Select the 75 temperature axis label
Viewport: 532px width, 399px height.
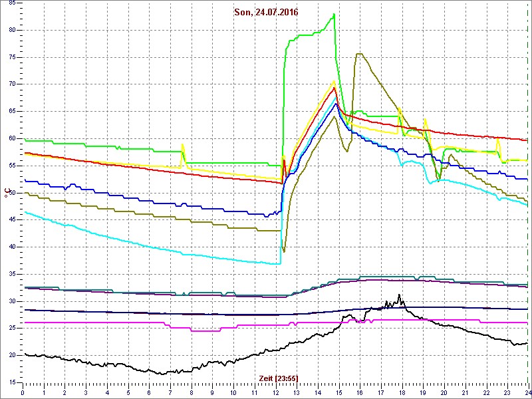pos(11,57)
